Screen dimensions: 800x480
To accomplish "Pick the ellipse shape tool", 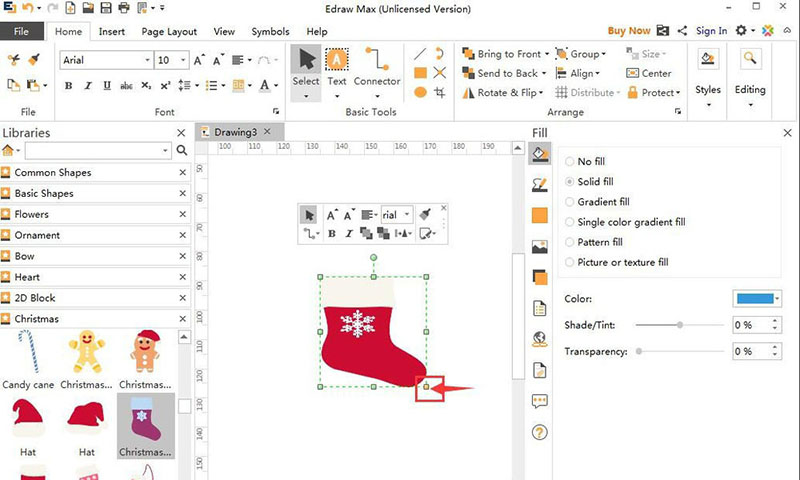I will pos(420,92).
